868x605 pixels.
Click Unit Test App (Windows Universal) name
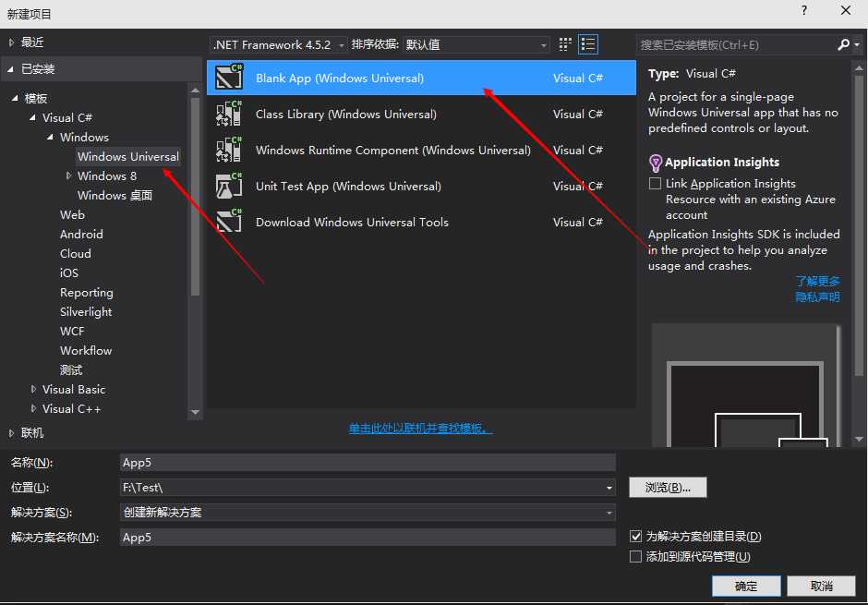pos(348,186)
